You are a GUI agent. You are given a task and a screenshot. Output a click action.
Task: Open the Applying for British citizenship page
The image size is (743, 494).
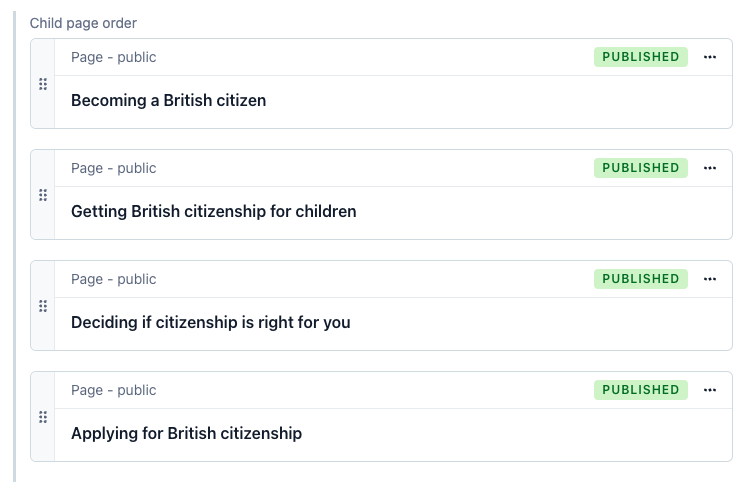point(186,433)
